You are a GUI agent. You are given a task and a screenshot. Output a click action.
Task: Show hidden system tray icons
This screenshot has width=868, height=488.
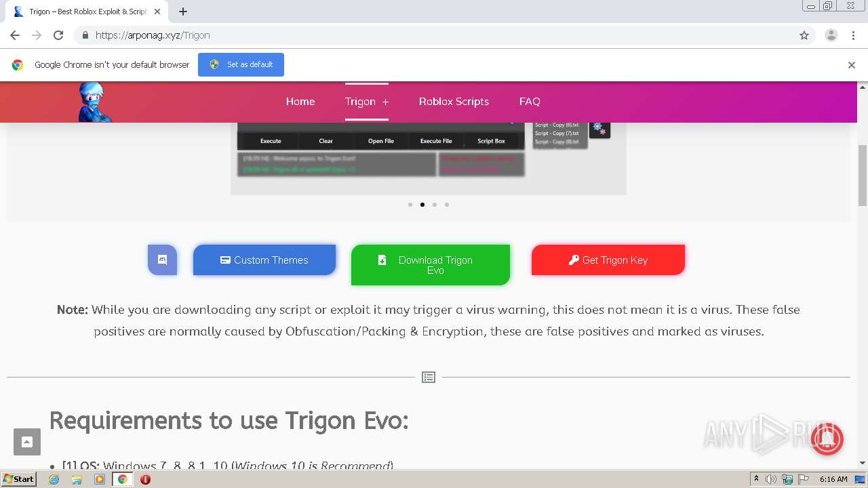coord(756,479)
